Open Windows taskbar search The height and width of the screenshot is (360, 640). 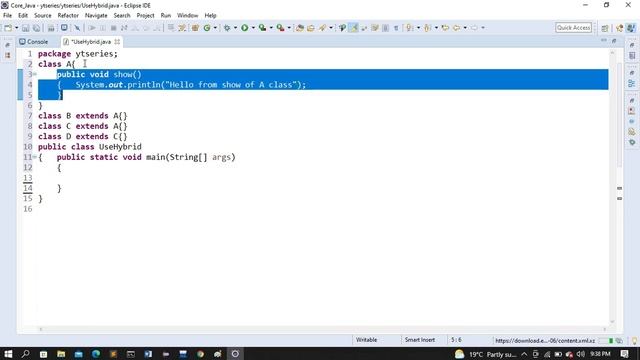25,354
